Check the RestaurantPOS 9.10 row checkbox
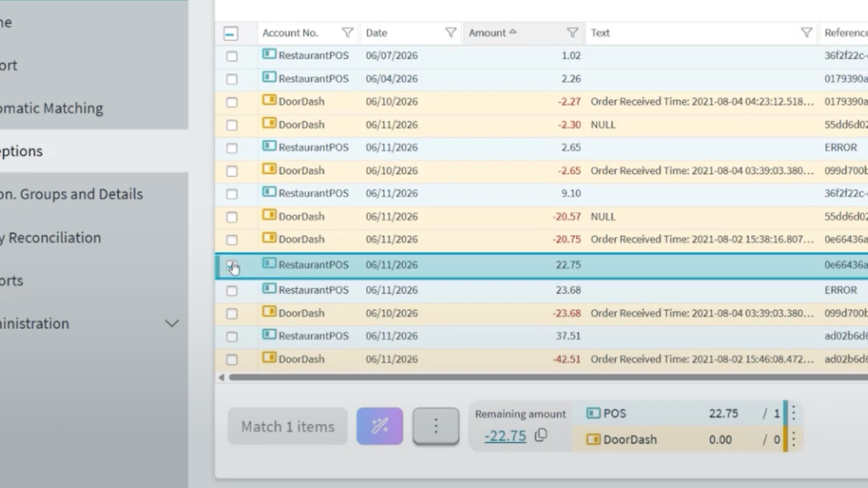 tap(232, 194)
